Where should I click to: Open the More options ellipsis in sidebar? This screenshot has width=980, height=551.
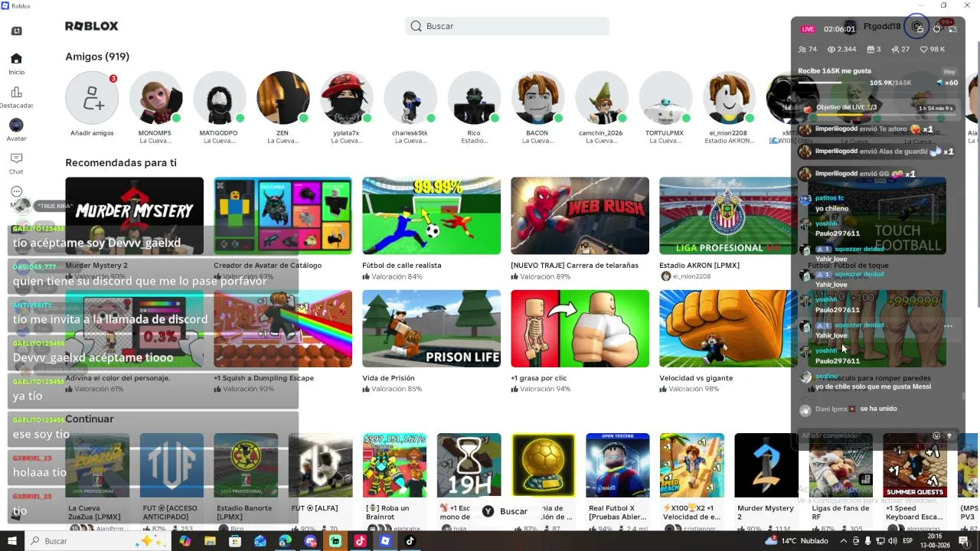[x=16, y=191]
